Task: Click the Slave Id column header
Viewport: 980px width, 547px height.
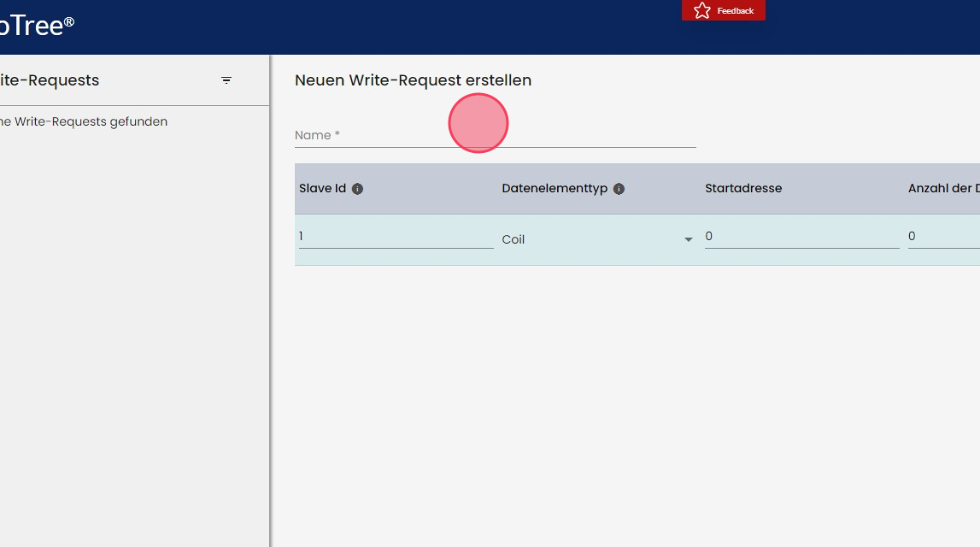Action: [322, 189]
